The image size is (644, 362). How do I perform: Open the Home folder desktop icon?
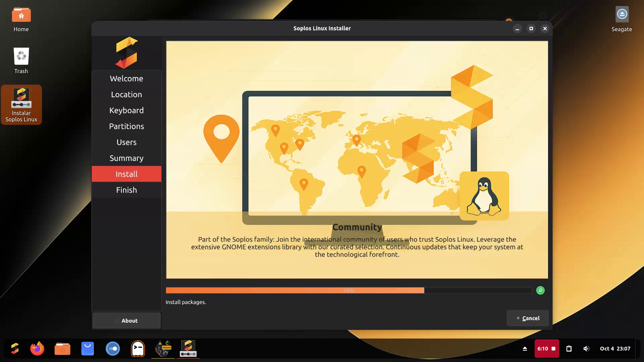21,19
